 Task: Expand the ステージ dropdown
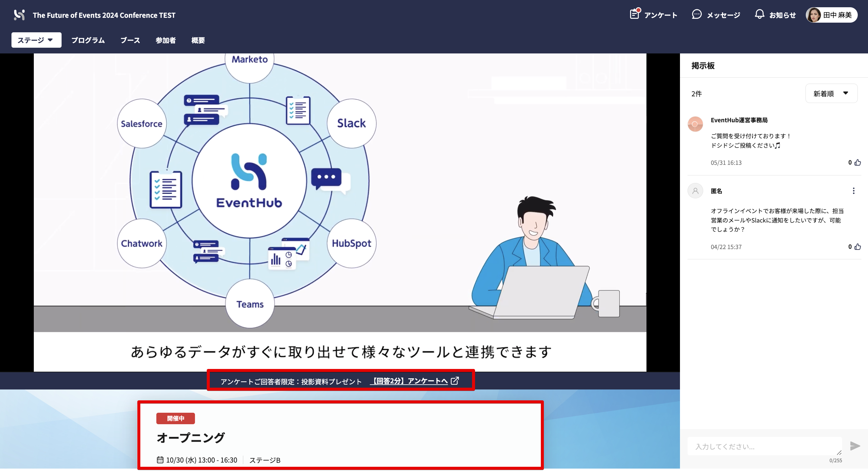point(37,40)
